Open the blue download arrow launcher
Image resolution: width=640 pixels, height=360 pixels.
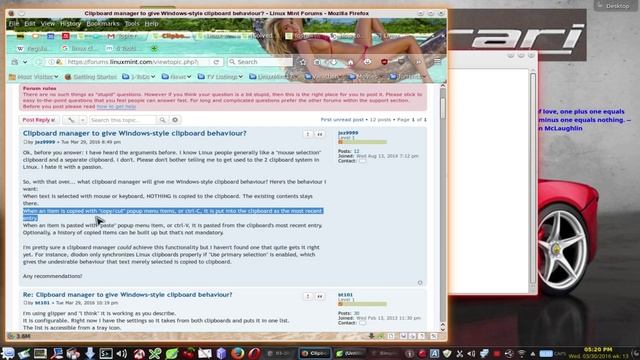89,353
